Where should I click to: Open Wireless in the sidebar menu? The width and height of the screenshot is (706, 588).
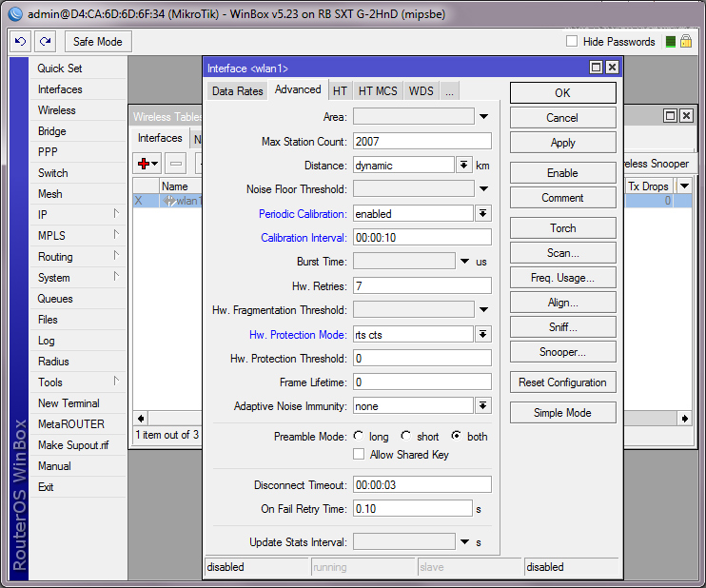(57, 110)
